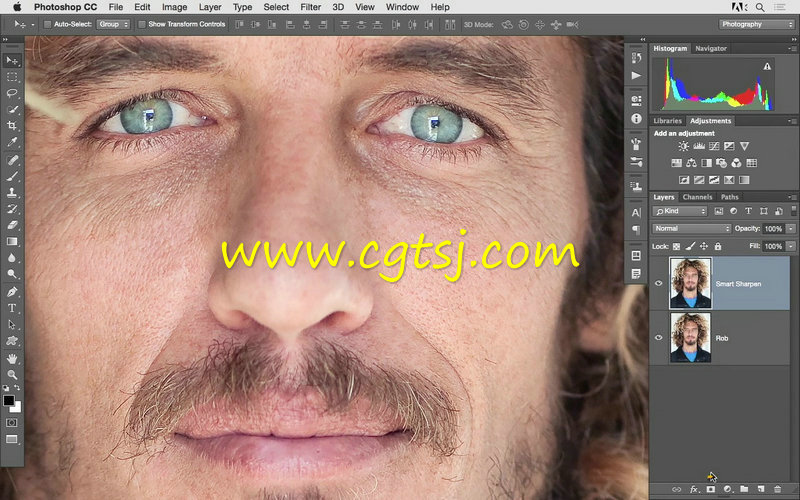Select the Horizontal Type tool
The image size is (800, 500).
point(12,308)
